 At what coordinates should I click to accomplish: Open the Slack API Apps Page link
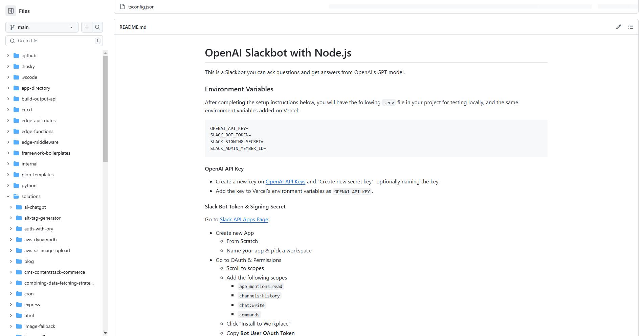tap(244, 220)
